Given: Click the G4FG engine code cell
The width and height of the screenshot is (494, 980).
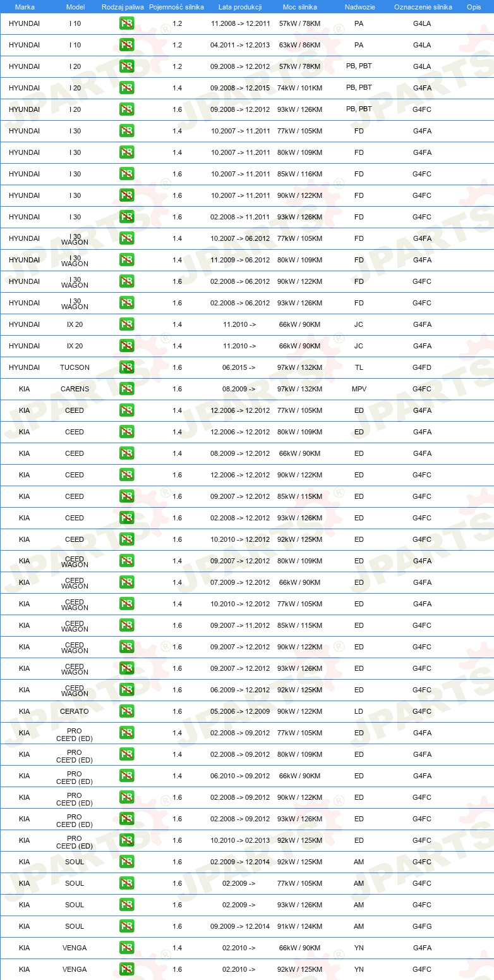Looking at the screenshot, I should coord(422,926).
